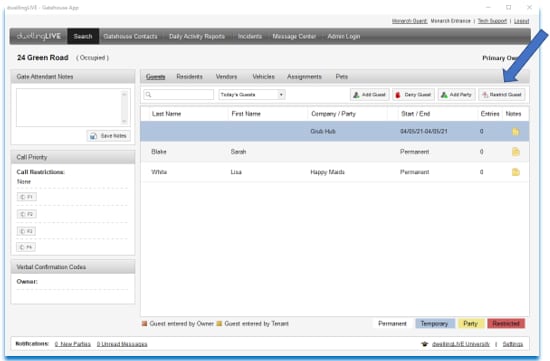Image resolution: width=550 pixels, height=361 pixels.
Task: Click the F2 call priority button
Action: click(x=27, y=214)
